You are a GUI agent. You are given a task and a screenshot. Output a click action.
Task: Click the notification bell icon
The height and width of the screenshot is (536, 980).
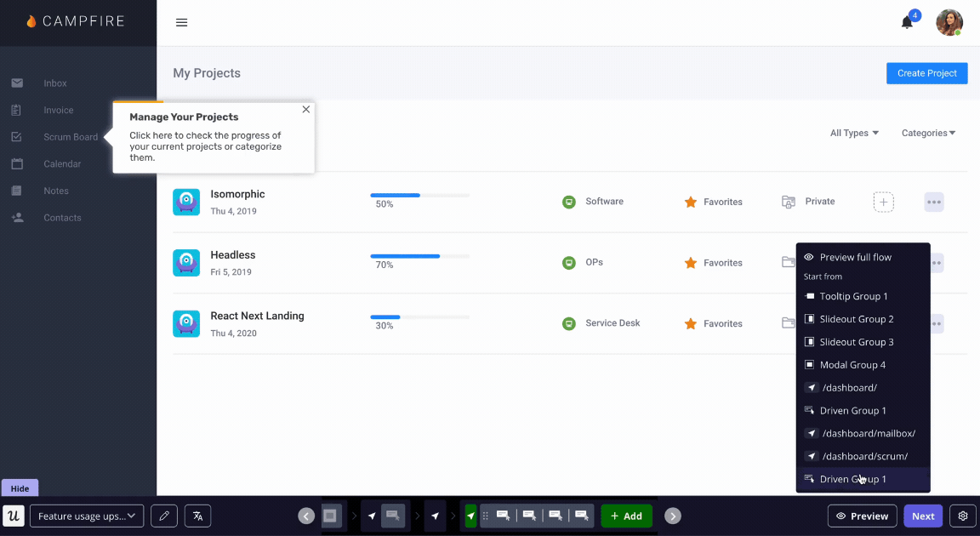tap(906, 23)
